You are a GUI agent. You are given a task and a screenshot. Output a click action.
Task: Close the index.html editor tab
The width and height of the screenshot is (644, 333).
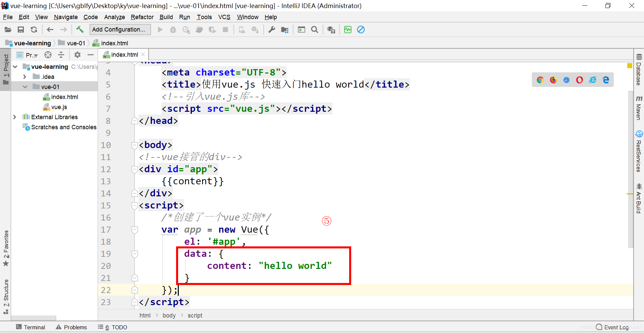coord(143,54)
